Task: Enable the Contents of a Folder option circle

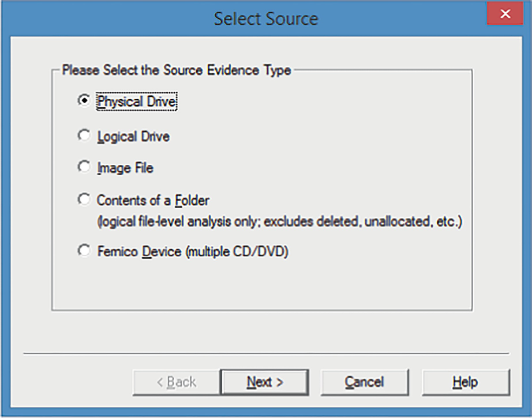Action: tap(84, 199)
